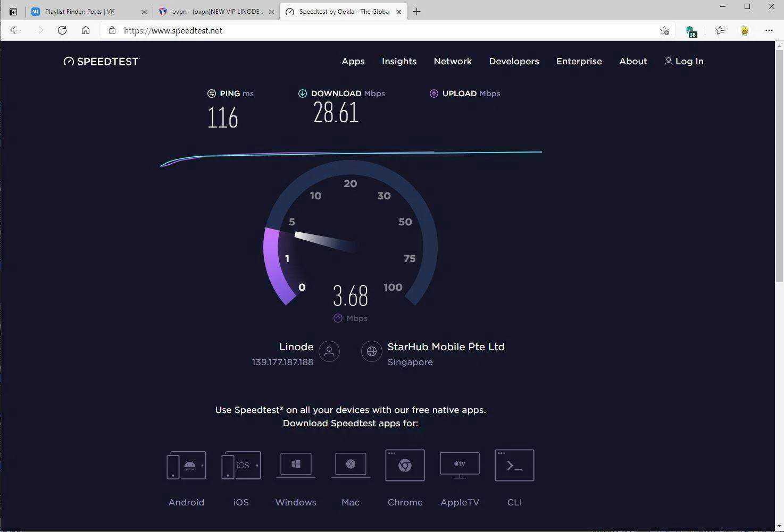Viewport: 784px width, 532px height.
Task: Open the Apps menu item
Action: click(x=353, y=62)
